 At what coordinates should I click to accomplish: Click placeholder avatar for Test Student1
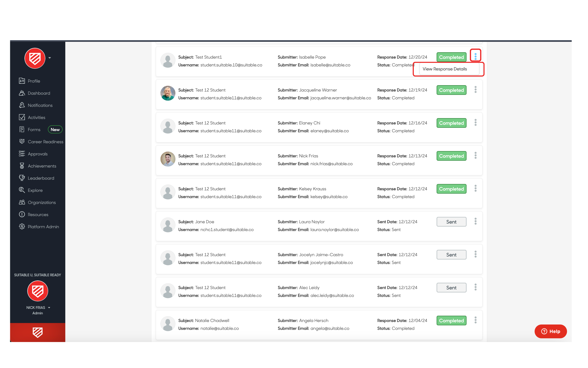[168, 60]
